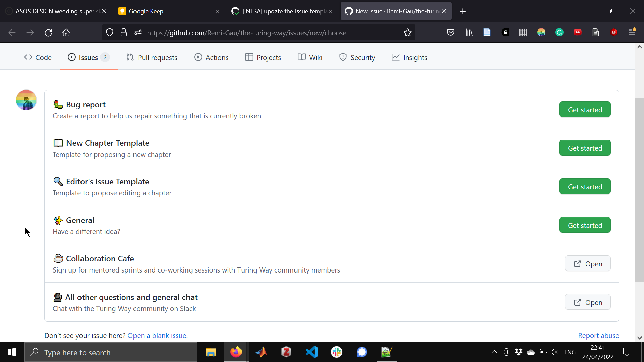Viewport: 644px width, 362px height.
Task: Bookmark this page with star icon
Action: pyautogui.click(x=407, y=33)
